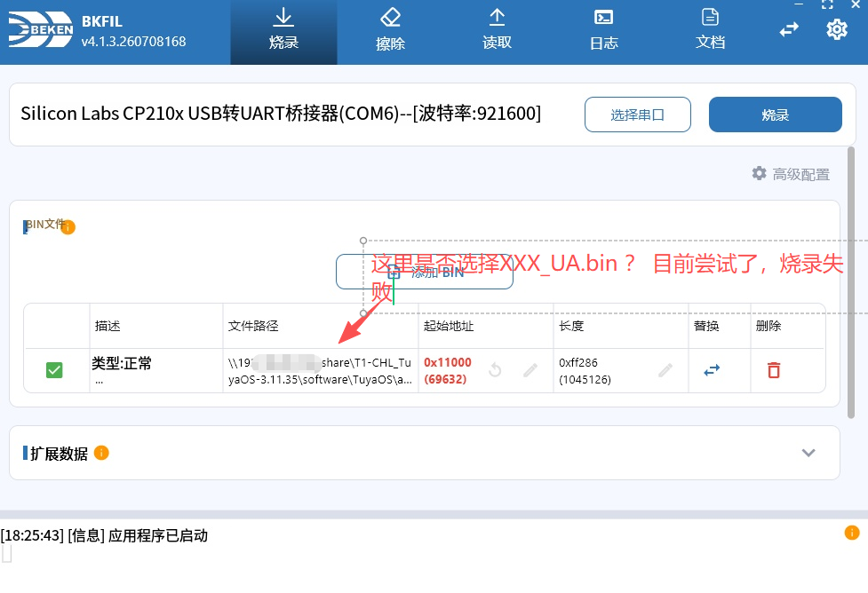The width and height of the screenshot is (868, 593).
Task: Open the 文档 tab
Action: pyautogui.click(x=710, y=32)
